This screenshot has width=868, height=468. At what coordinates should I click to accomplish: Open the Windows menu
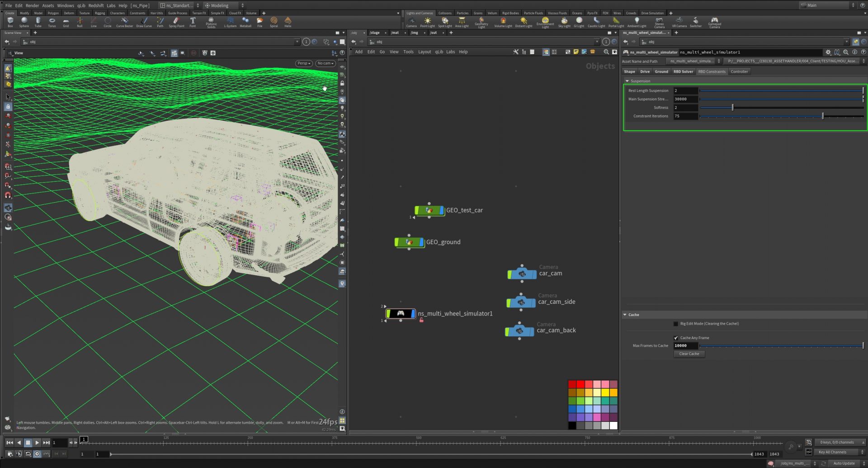pyautogui.click(x=65, y=5)
